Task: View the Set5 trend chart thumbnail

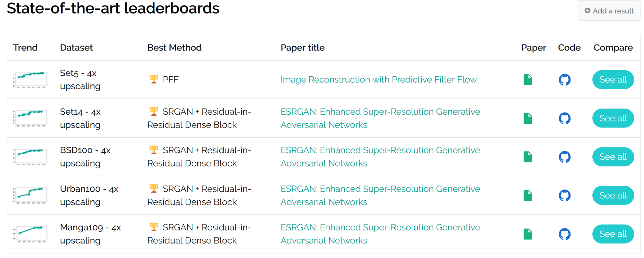Action: (x=30, y=80)
